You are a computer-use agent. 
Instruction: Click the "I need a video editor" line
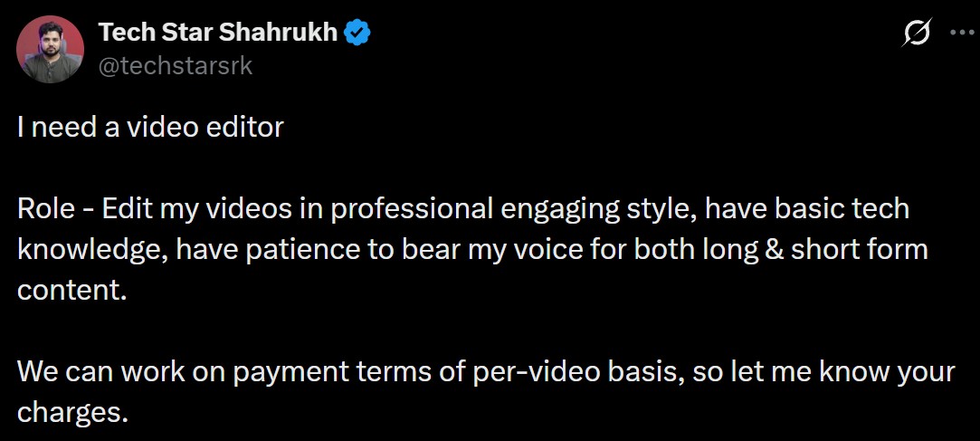150,127
